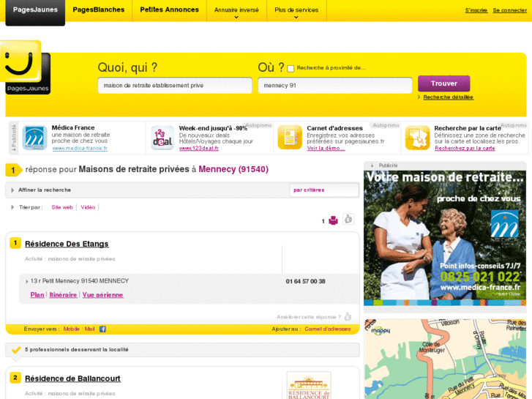
Task: Click Voir la démo link
Action: pyautogui.click(x=326, y=148)
